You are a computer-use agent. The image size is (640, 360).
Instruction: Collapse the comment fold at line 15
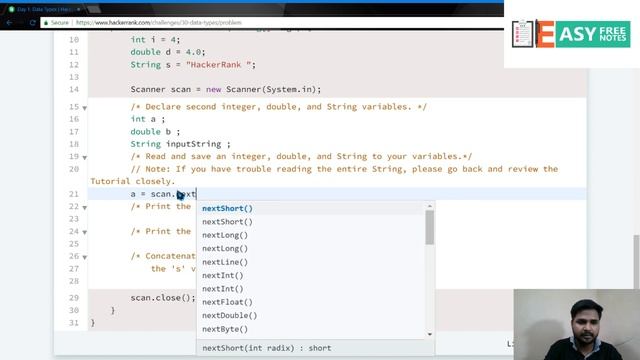point(84,108)
